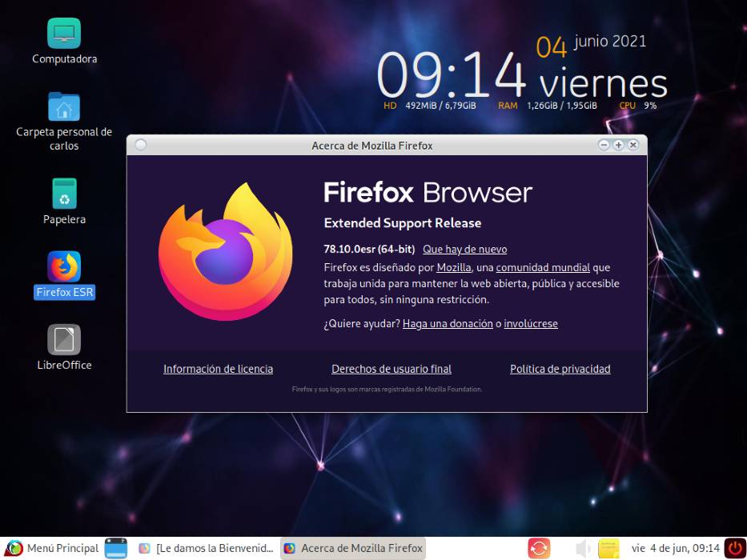This screenshot has height=560, width=747.
Task: Follow the Mozilla link
Action: click(453, 268)
